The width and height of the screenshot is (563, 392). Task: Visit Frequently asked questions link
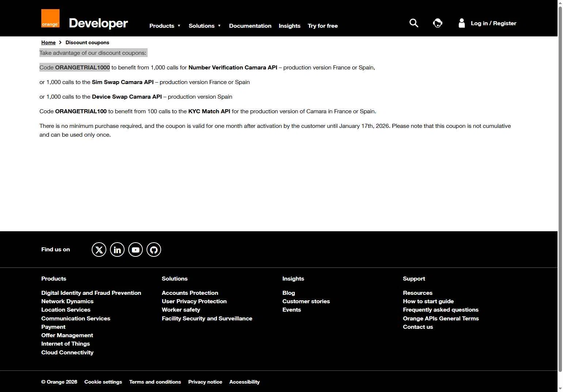click(440, 310)
